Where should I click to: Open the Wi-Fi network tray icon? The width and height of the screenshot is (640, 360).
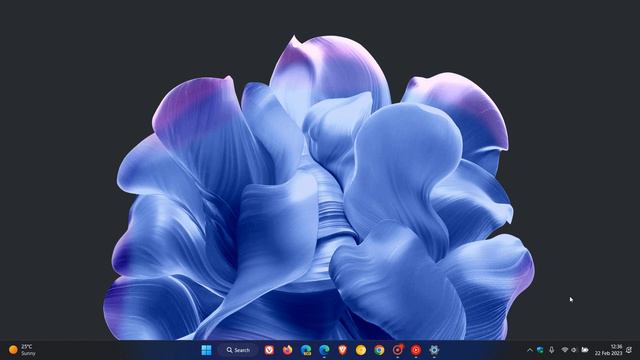(565, 350)
